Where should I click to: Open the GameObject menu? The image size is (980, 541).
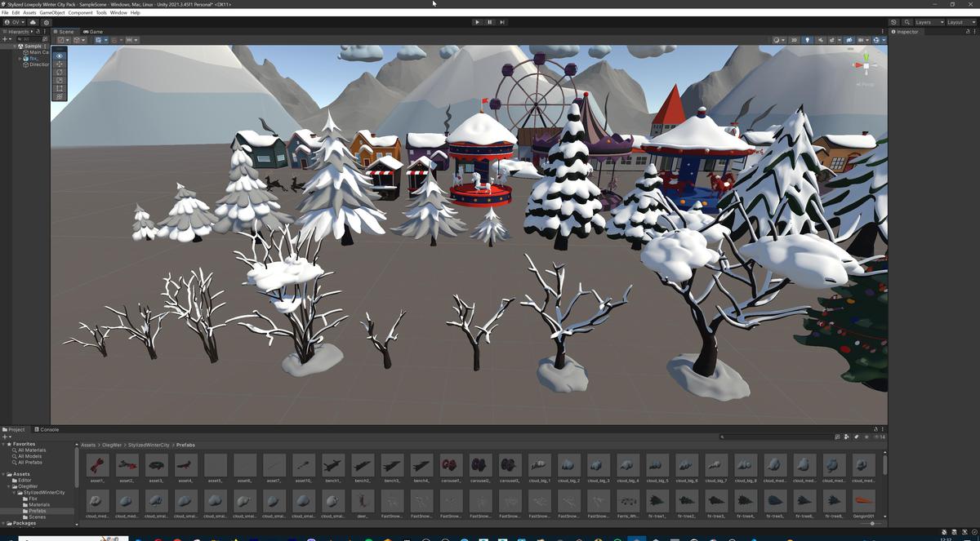(52, 12)
